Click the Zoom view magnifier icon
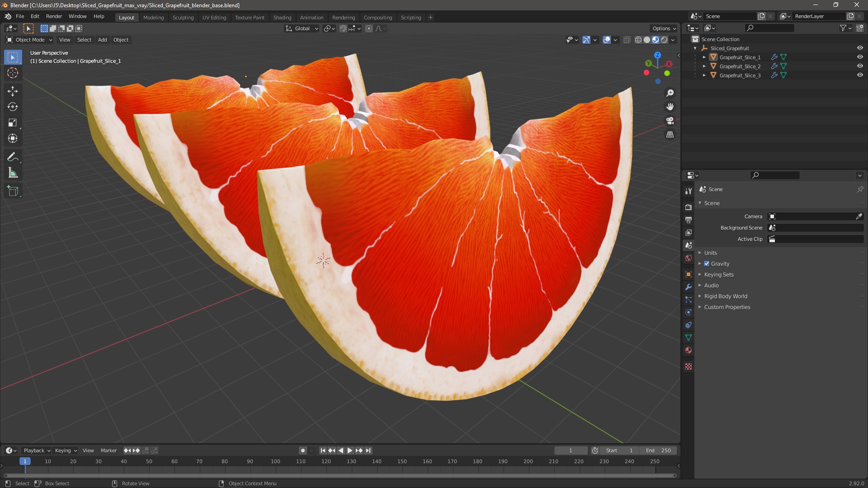This screenshot has width=868, height=488. (x=670, y=93)
